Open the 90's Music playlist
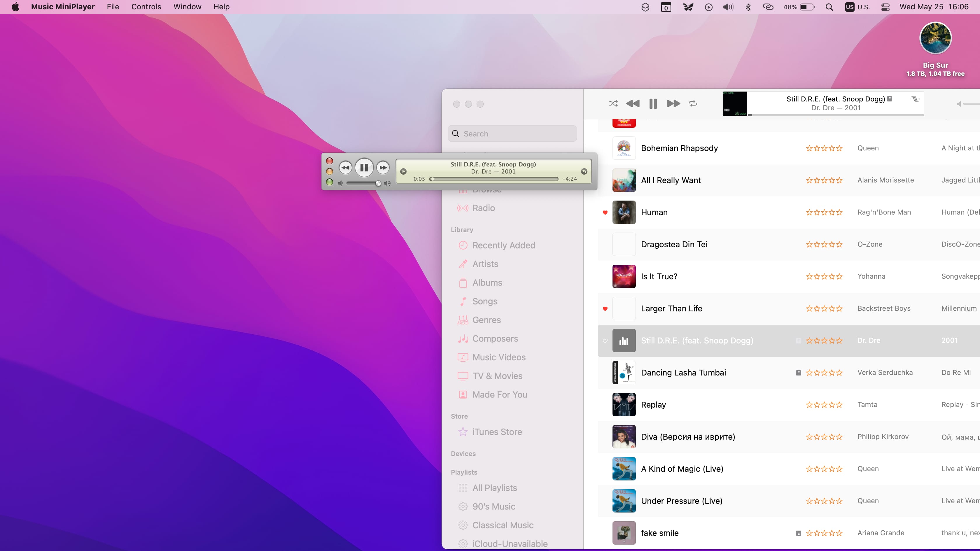Image resolution: width=980 pixels, height=551 pixels. point(487,506)
